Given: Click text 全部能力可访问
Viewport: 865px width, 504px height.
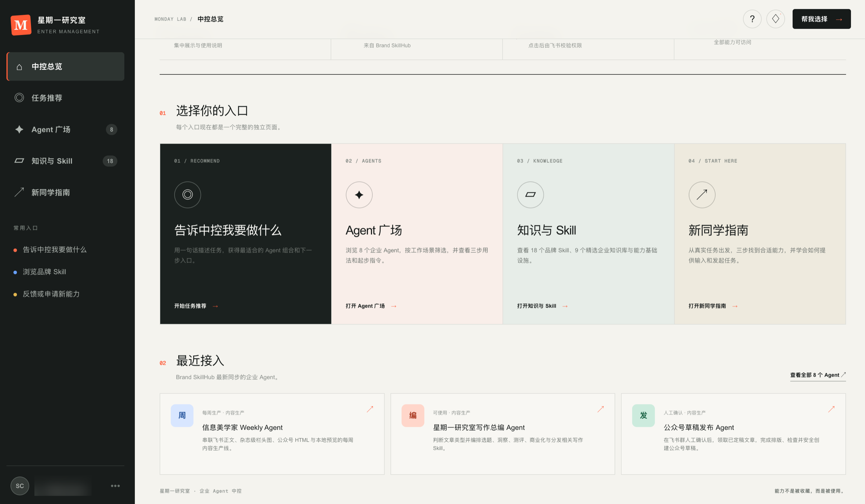Looking at the screenshot, I should click(x=732, y=42).
